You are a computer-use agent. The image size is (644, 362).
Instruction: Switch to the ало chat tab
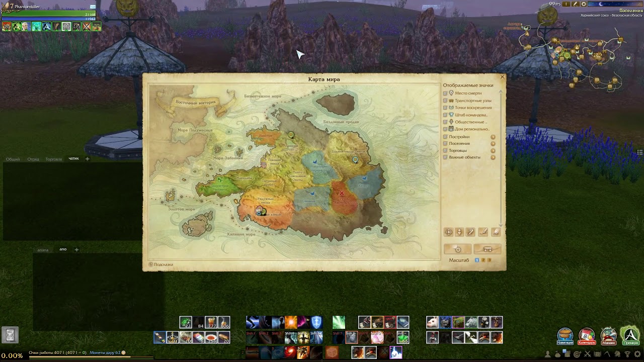pos(63,249)
